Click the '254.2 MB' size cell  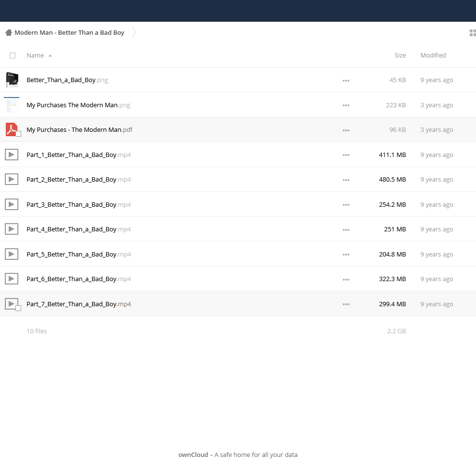click(x=392, y=205)
